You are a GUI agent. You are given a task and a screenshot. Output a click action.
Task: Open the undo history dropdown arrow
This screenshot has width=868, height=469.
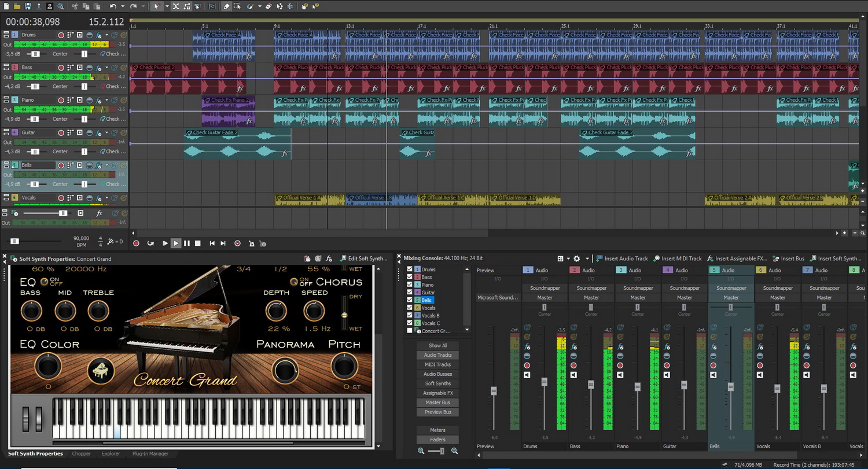[x=122, y=6]
